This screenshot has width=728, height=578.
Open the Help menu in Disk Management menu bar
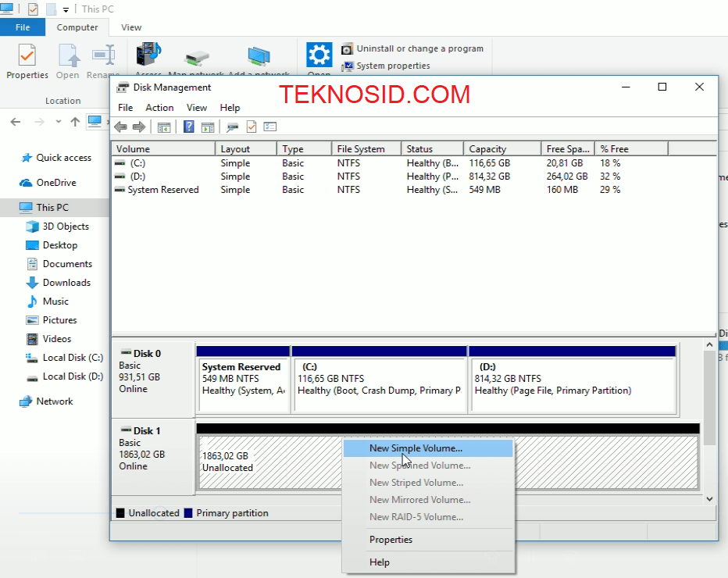coord(230,108)
